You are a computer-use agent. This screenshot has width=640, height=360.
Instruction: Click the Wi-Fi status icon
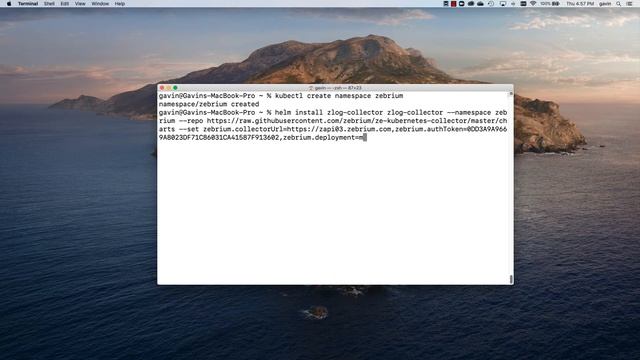533,4
